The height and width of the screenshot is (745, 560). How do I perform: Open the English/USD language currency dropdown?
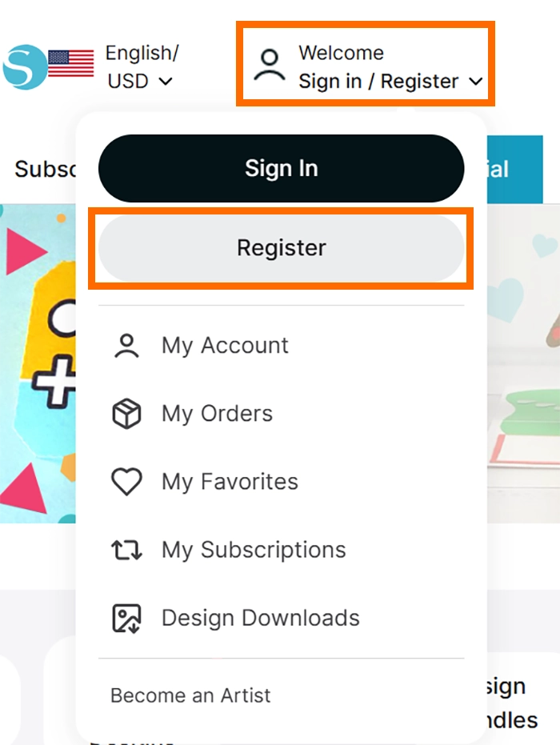point(142,67)
